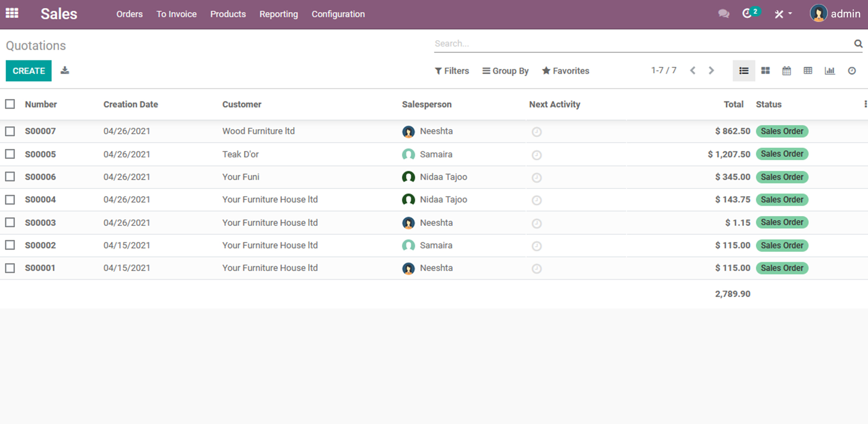The image size is (868, 424).
Task: Switch to Activity view
Action: pos(852,71)
